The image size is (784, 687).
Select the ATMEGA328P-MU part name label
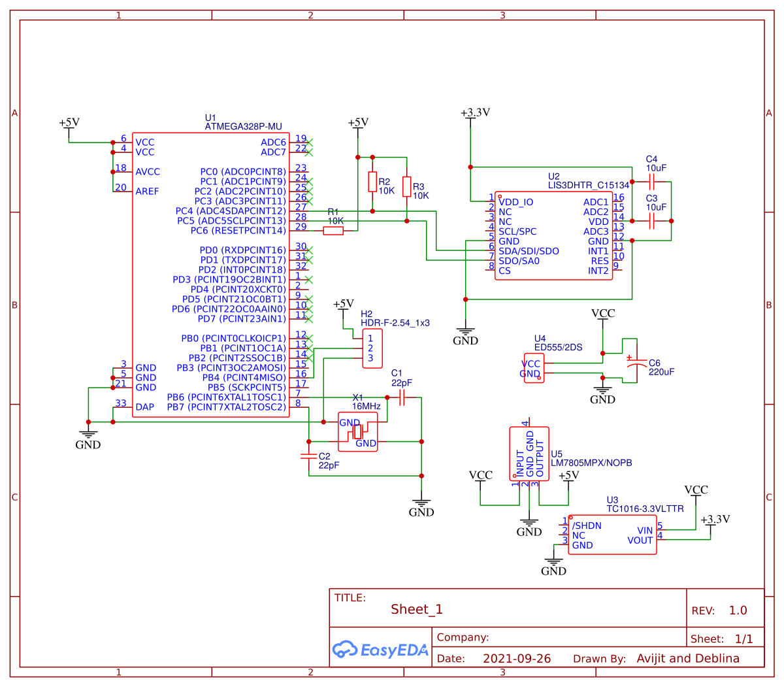[x=244, y=127]
